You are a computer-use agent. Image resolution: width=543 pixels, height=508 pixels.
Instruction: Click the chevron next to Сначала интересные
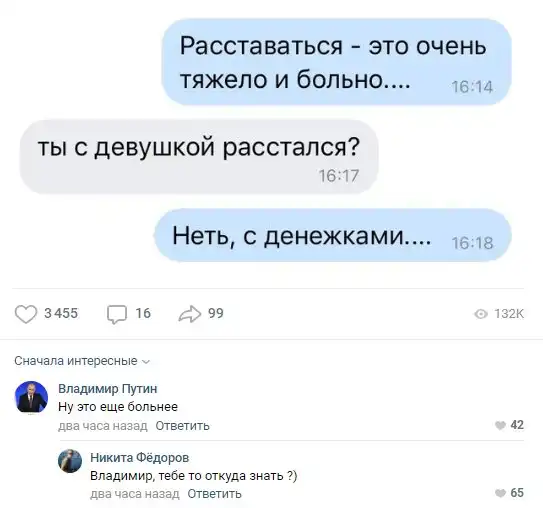tap(146, 362)
